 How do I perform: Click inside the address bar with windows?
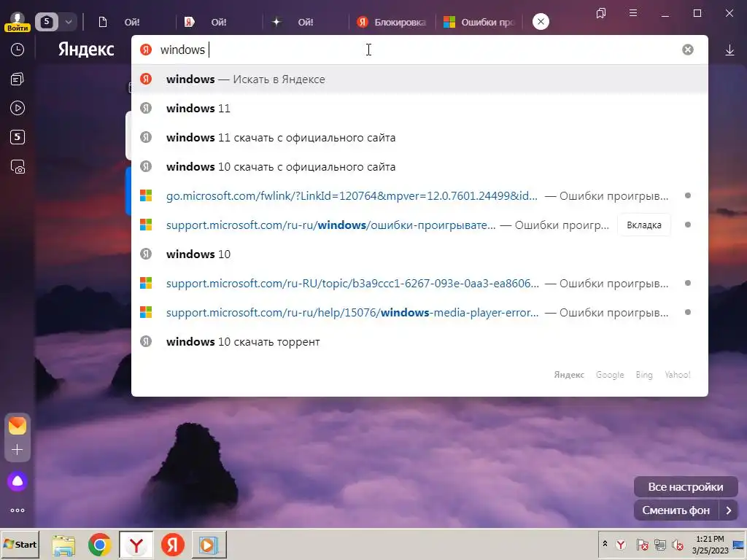pyautogui.click(x=419, y=50)
